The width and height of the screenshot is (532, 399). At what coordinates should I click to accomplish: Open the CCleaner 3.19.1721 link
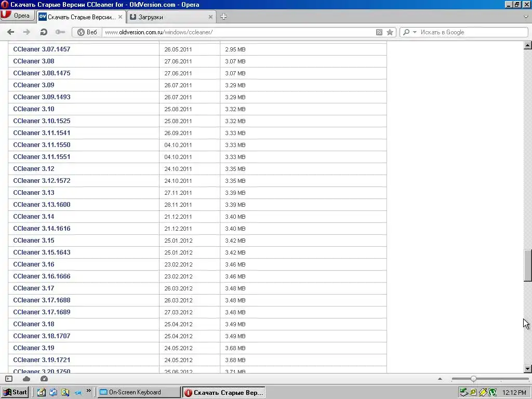[42, 360]
